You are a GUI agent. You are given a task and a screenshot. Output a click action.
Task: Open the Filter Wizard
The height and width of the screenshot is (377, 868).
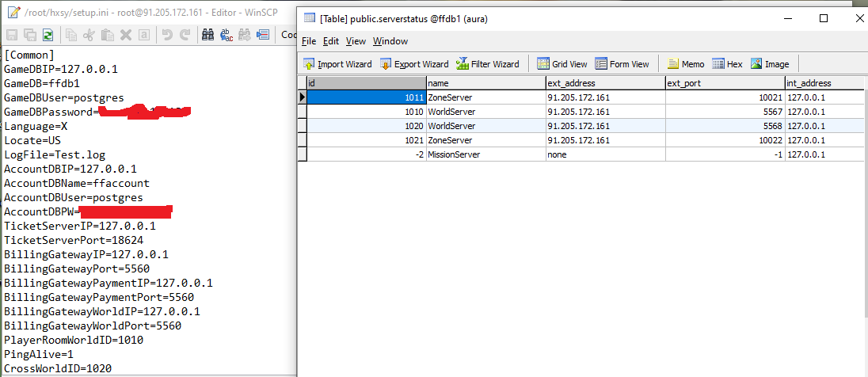(487, 64)
